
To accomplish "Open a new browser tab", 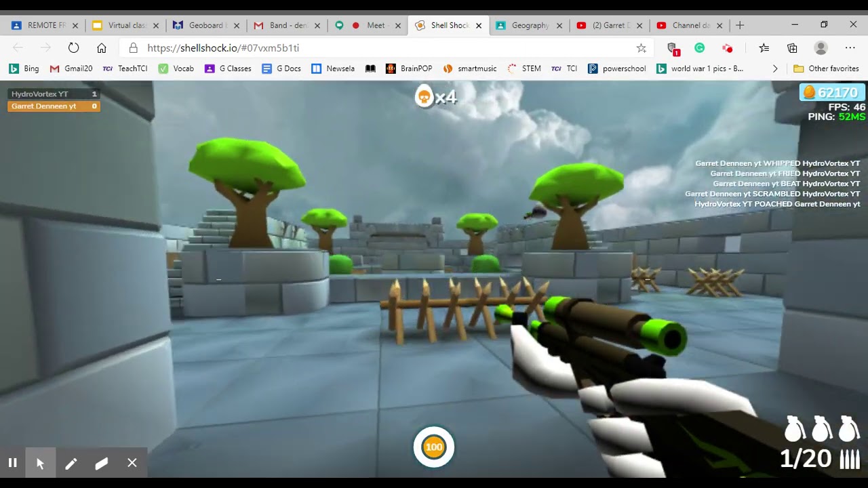I will 740,25.
